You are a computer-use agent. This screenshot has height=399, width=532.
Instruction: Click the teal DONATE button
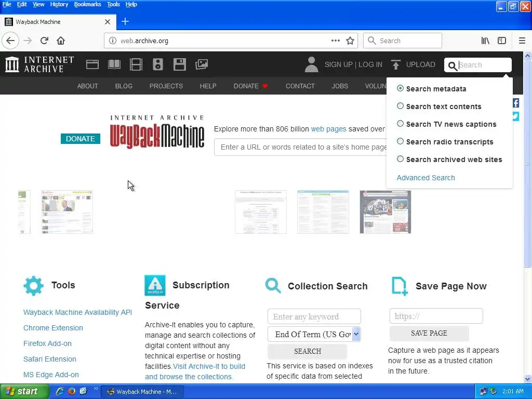pyautogui.click(x=81, y=139)
